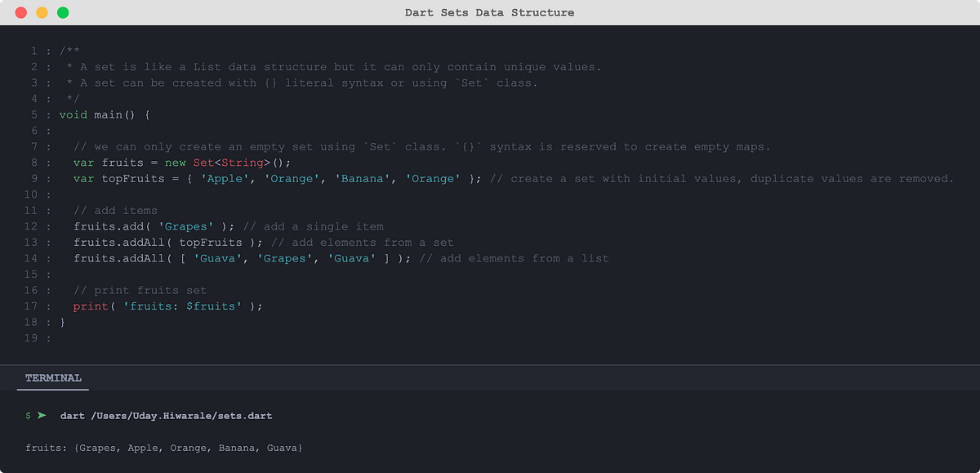Click the closing brace on line 18
This screenshot has height=473, width=980.
point(62,322)
